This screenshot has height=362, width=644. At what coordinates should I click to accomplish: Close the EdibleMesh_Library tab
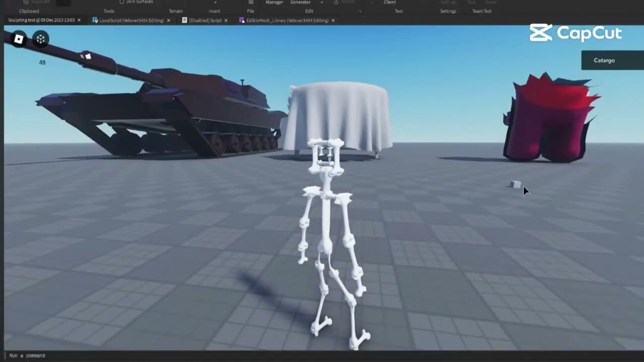(x=333, y=21)
